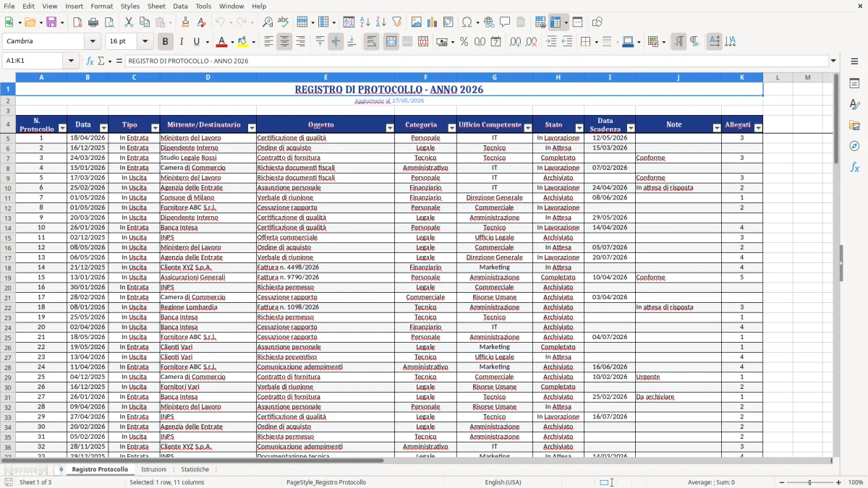Image resolution: width=868 pixels, height=488 pixels.
Task: Toggle Italic formatting
Action: click(181, 42)
